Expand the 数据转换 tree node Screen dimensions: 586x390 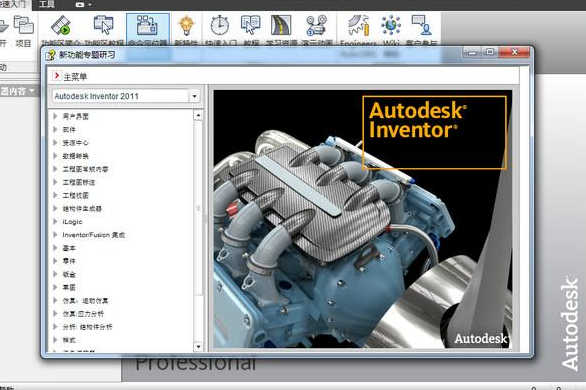(x=55, y=156)
